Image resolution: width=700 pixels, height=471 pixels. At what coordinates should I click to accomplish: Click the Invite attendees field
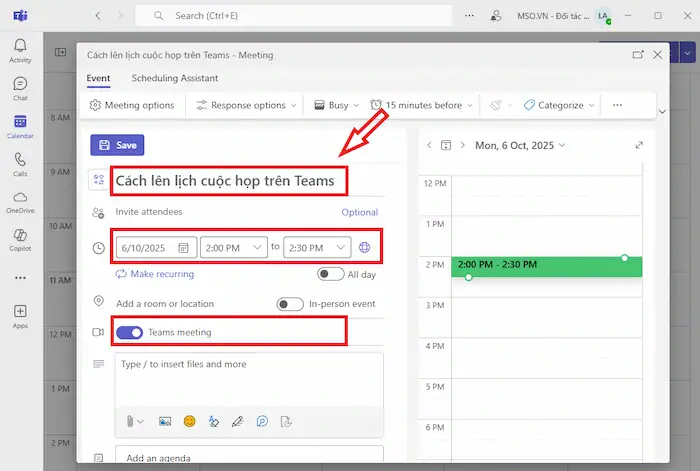(220, 212)
